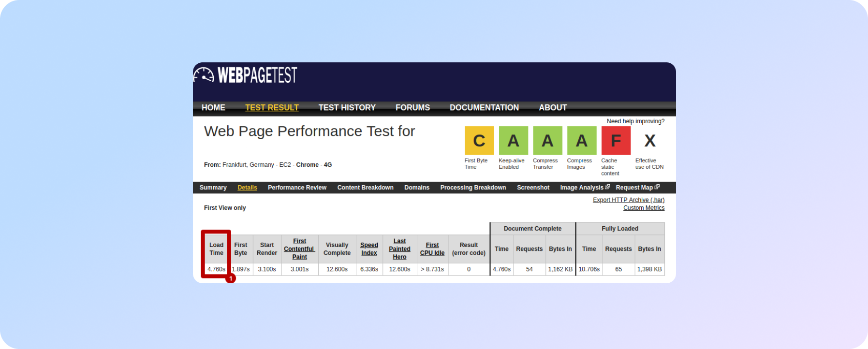Click the 1.897s First Byte value
868x349 pixels.
pyautogui.click(x=241, y=269)
